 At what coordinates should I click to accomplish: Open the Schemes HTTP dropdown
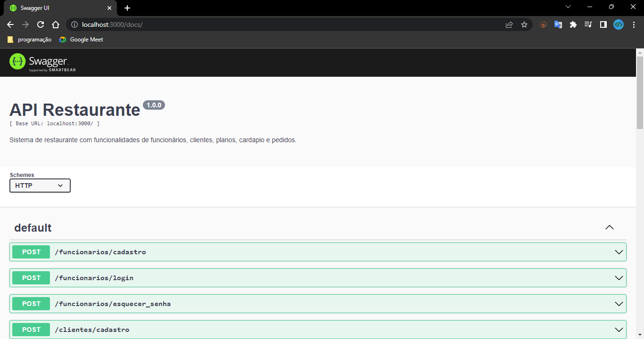[x=40, y=185]
